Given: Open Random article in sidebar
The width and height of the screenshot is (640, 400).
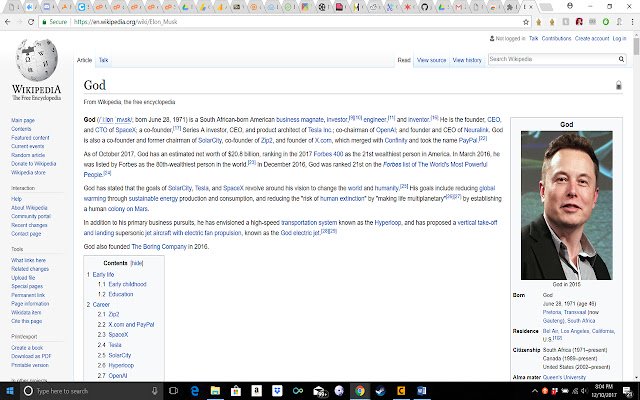Looking at the screenshot, I should (x=28, y=155).
